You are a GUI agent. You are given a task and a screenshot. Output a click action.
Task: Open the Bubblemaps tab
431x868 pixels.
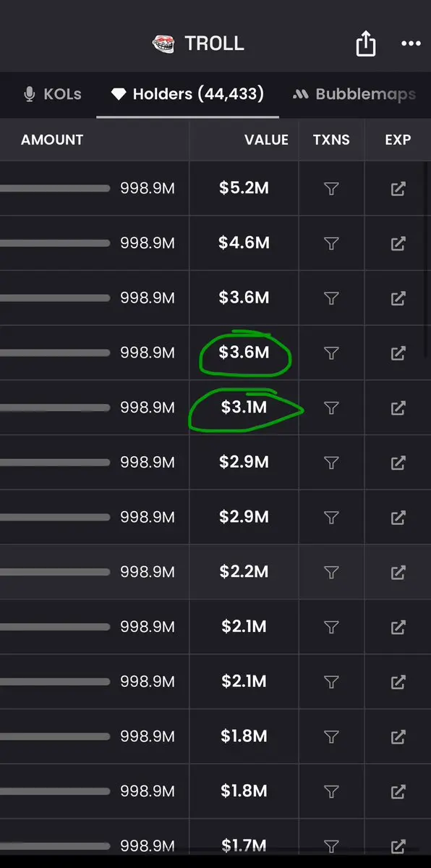[x=354, y=94]
